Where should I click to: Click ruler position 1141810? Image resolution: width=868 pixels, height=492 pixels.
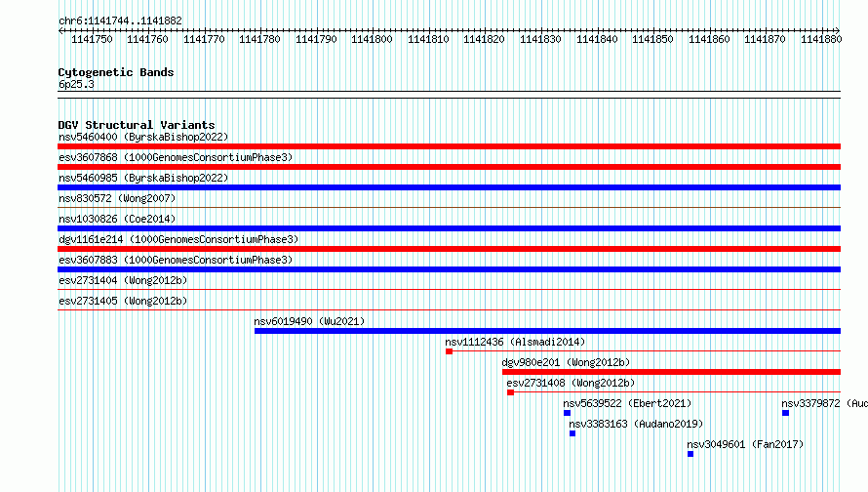pyautogui.click(x=428, y=39)
